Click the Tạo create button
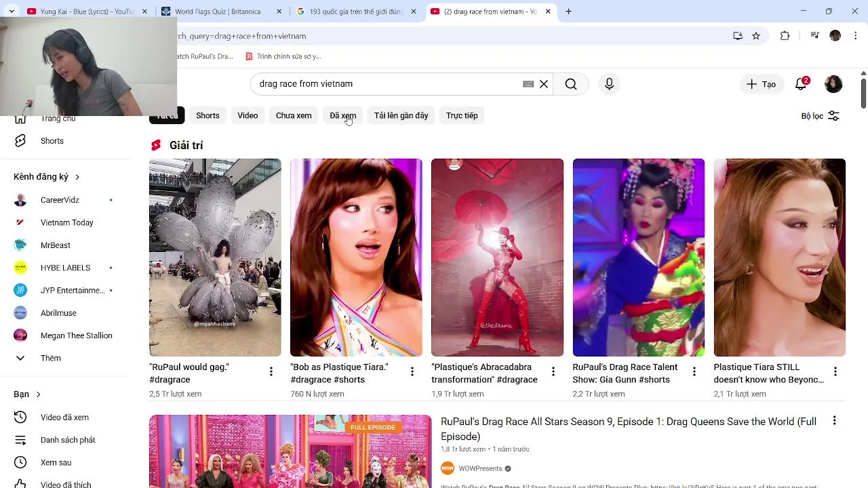 (x=762, y=84)
